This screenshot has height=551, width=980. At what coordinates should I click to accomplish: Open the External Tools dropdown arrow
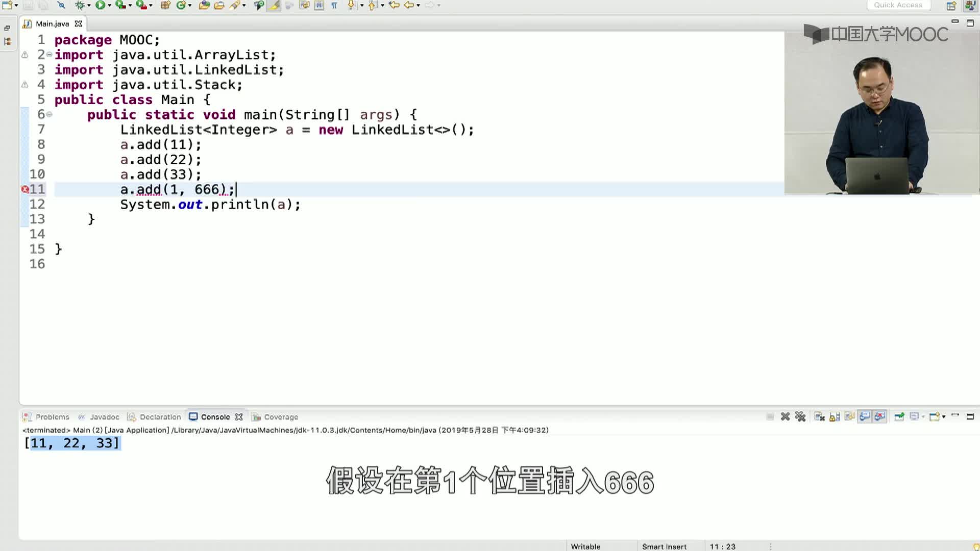tap(151, 5)
